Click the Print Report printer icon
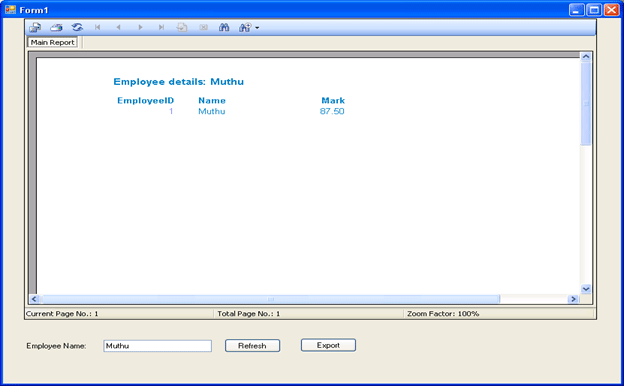Screen dimensions: 624x386 (x=56, y=27)
